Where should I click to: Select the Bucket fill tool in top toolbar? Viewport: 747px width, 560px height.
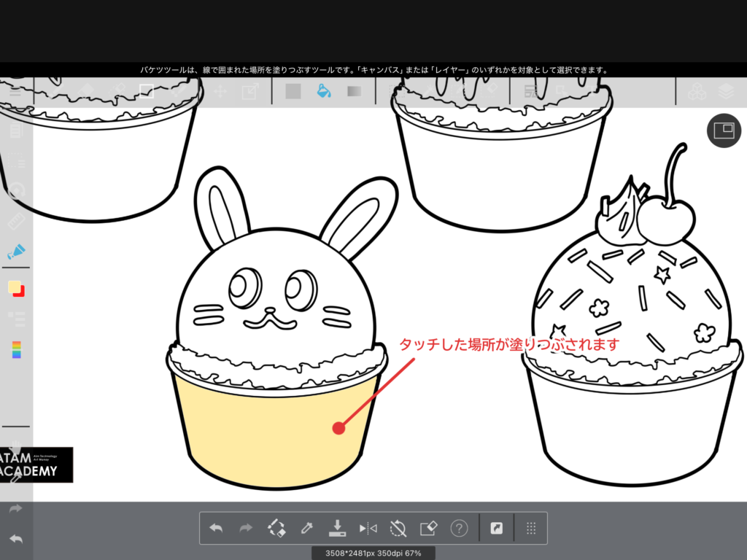pos(324,92)
